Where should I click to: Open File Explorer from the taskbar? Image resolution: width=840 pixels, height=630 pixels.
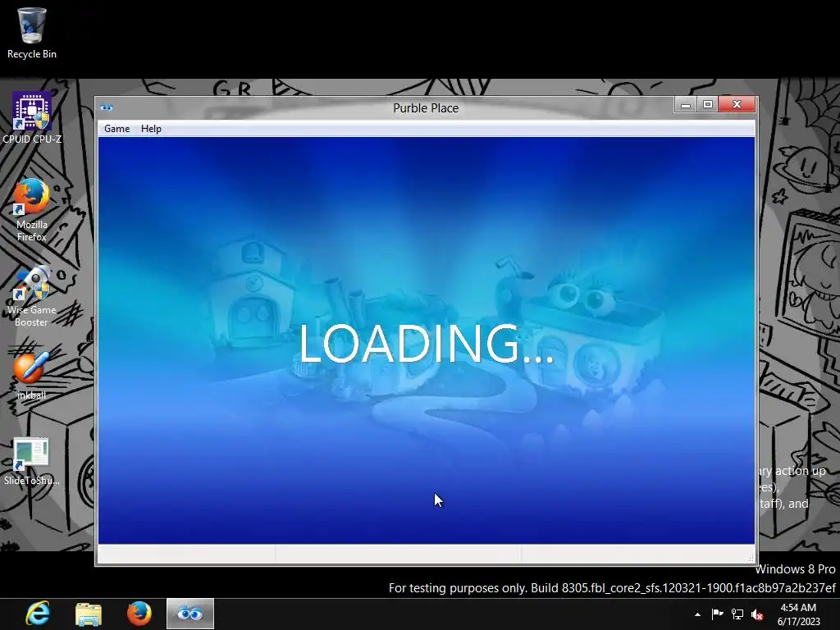pos(89,614)
